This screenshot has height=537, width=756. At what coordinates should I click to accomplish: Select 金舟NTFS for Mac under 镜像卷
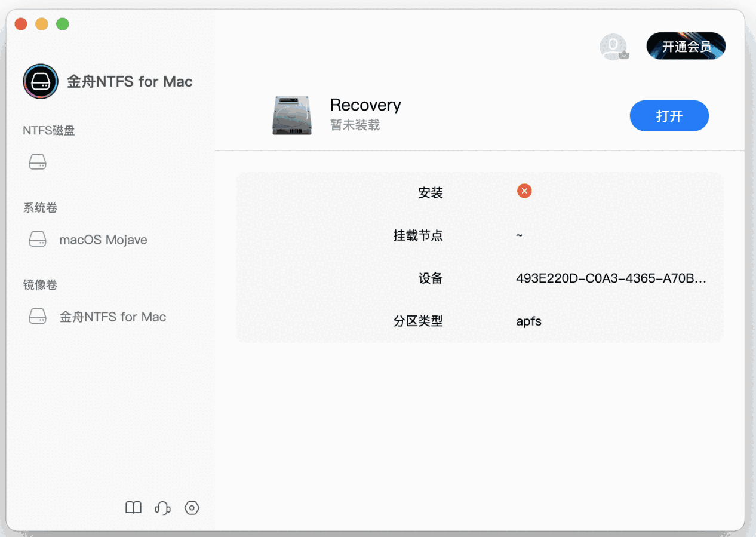point(111,317)
